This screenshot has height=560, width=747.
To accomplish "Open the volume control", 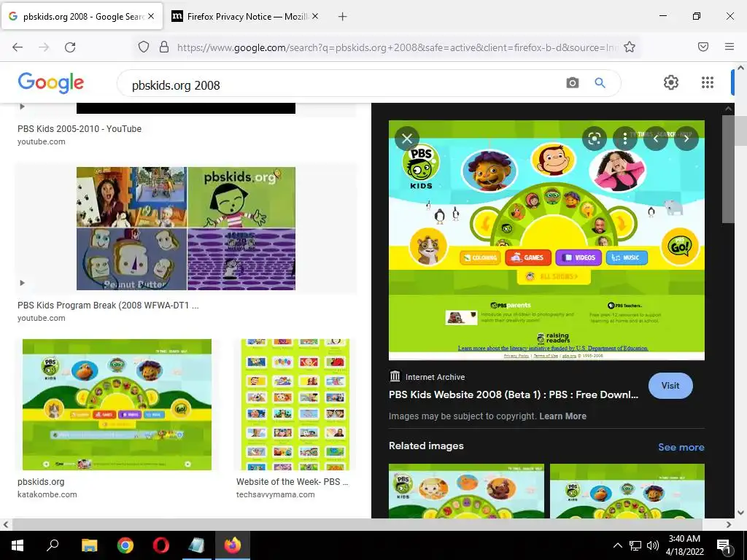I will click(653, 545).
